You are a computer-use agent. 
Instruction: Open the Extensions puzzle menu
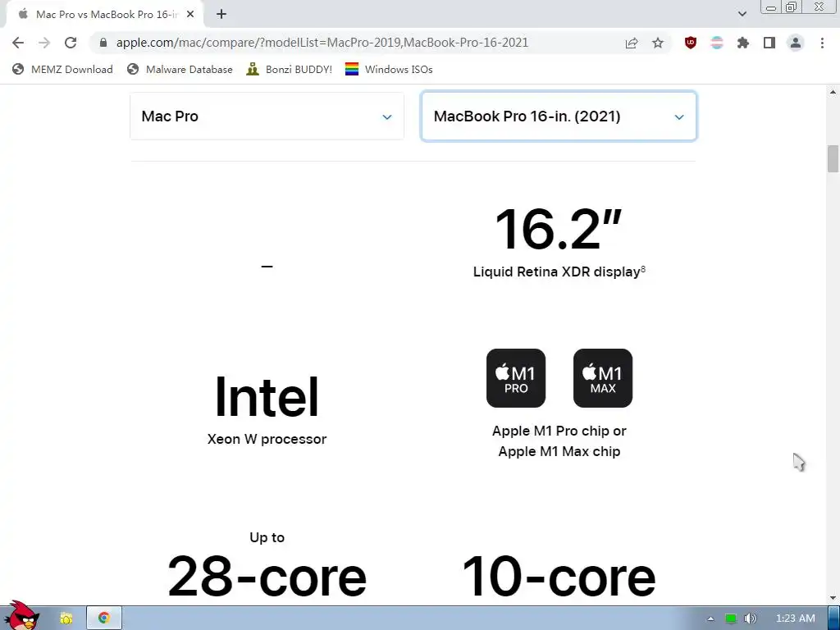[x=743, y=43]
